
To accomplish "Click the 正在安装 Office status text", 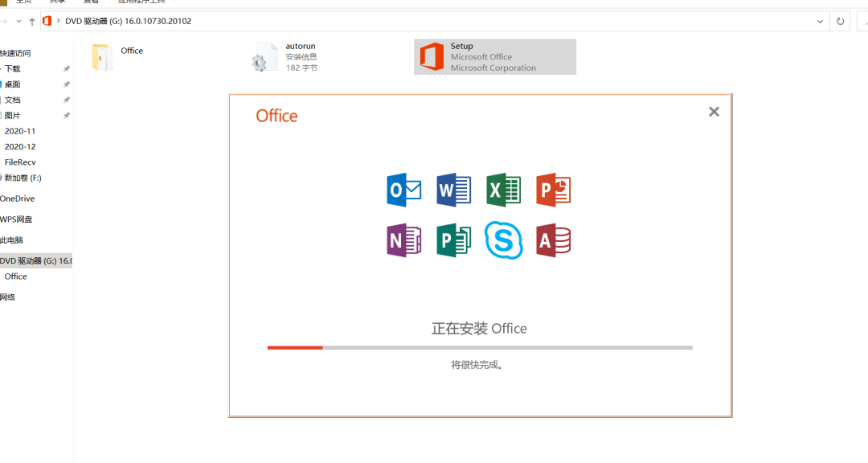I will tap(479, 329).
